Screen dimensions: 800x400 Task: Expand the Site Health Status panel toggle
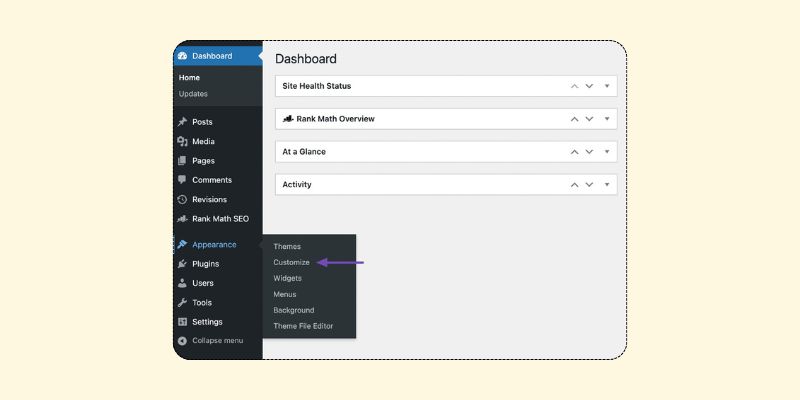click(x=607, y=86)
